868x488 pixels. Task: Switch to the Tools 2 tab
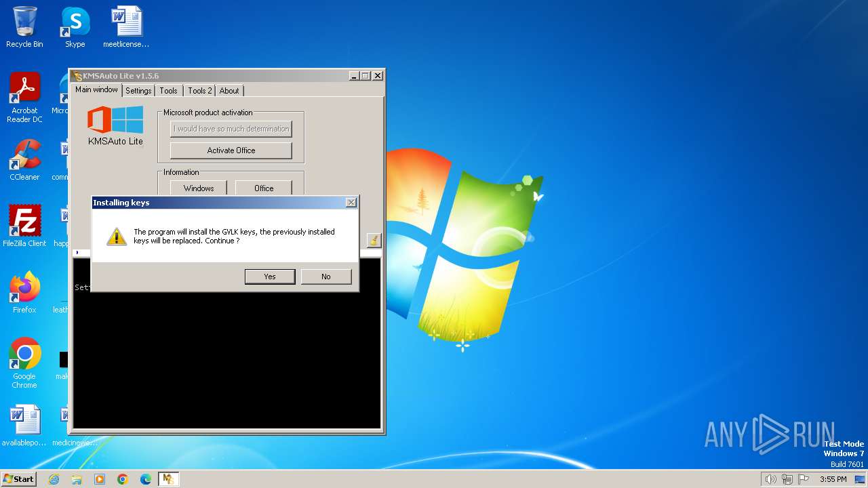coord(200,91)
